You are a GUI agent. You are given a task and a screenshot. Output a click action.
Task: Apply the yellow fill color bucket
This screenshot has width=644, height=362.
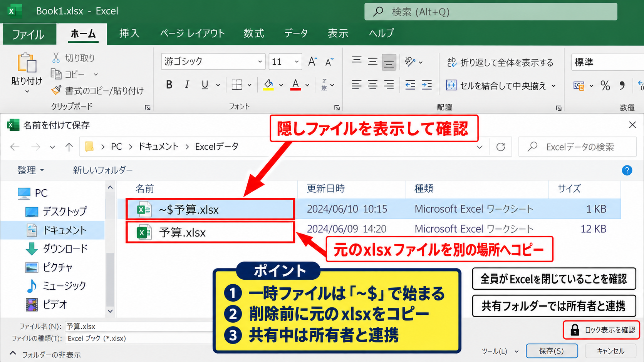(268, 85)
